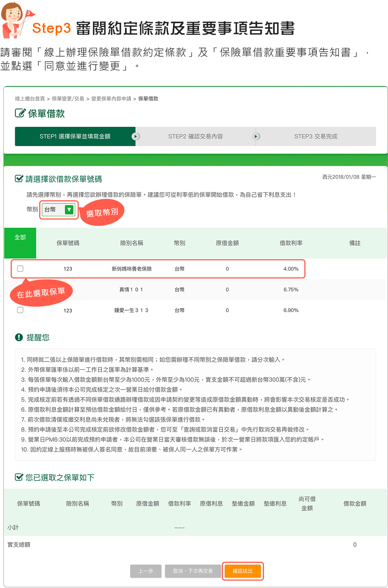Open 保單變更/交易 breadcrumb link

coord(68,99)
